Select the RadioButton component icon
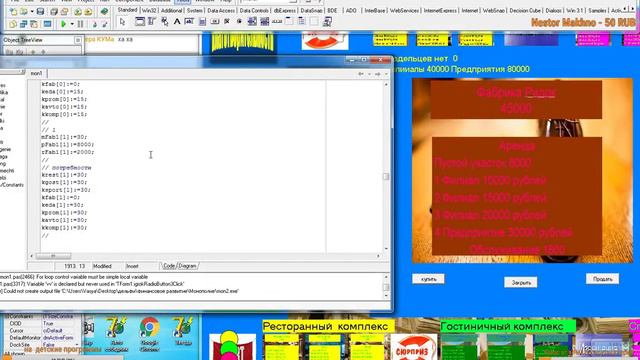640x360 pixels. click(239, 21)
